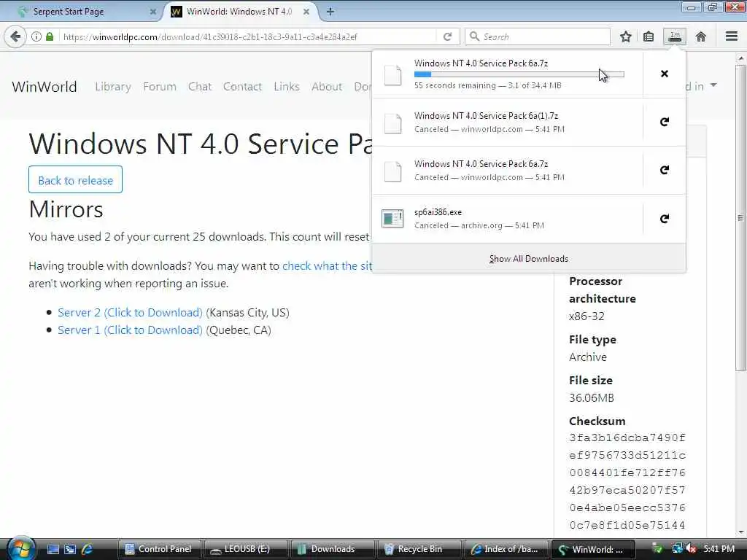Open the Chat nav item

(200, 87)
